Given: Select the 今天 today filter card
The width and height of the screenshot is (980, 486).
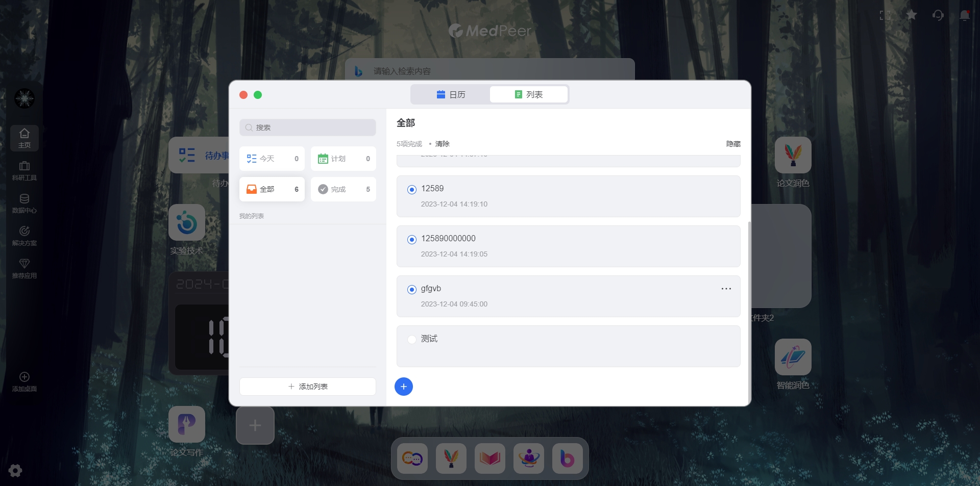Looking at the screenshot, I should [272, 159].
